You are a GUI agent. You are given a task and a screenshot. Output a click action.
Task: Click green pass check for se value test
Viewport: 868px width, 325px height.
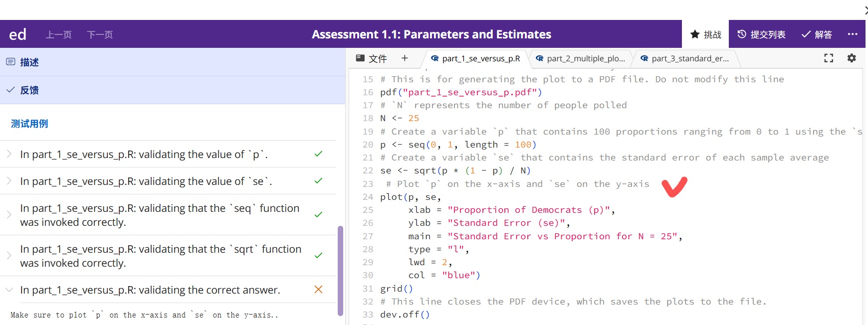[318, 181]
